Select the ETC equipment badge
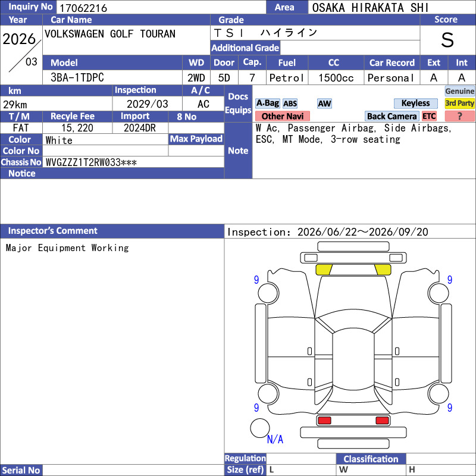Image resolution: width=476 pixels, height=476 pixels. click(429, 116)
